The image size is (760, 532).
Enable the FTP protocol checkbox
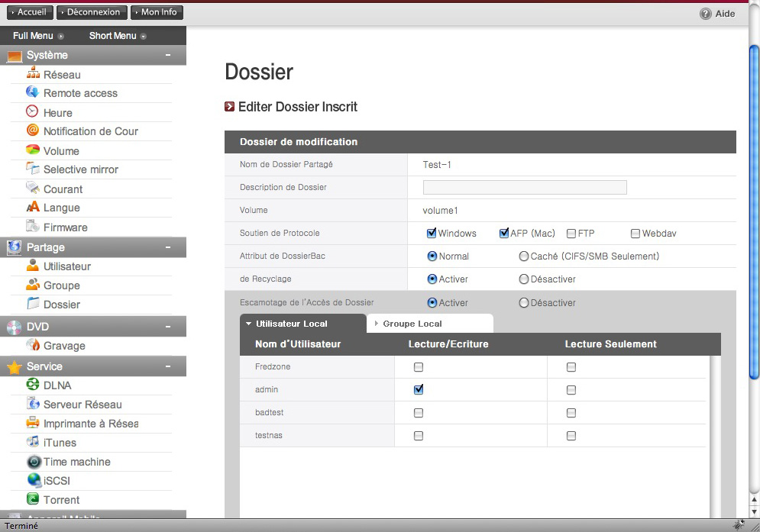[x=571, y=234]
